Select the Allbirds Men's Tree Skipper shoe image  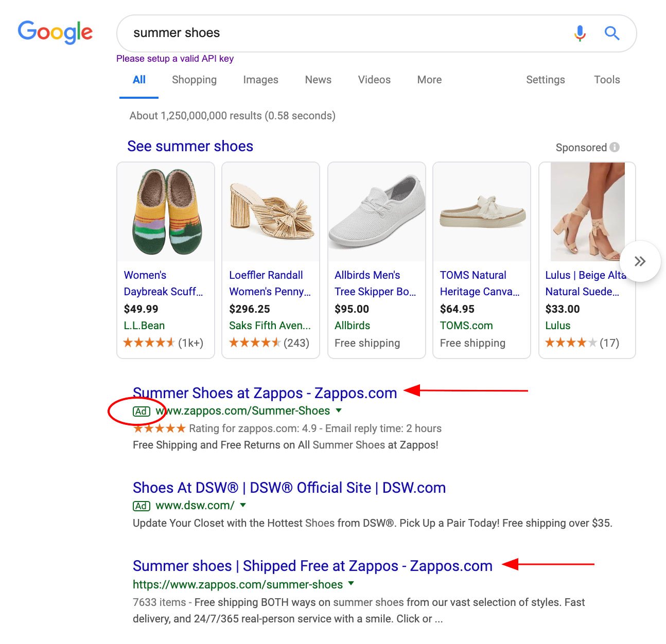tap(377, 212)
